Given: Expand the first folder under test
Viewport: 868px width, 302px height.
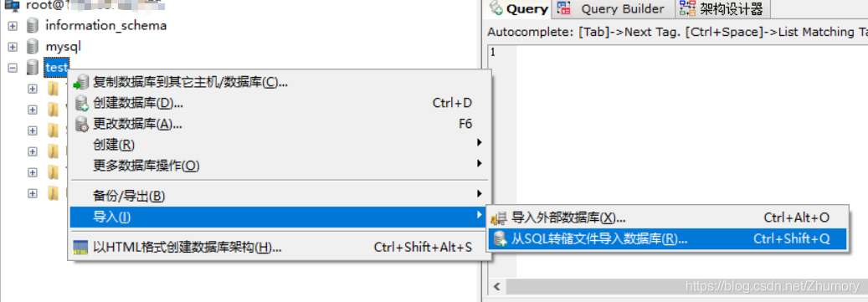Looking at the screenshot, I should (33, 89).
